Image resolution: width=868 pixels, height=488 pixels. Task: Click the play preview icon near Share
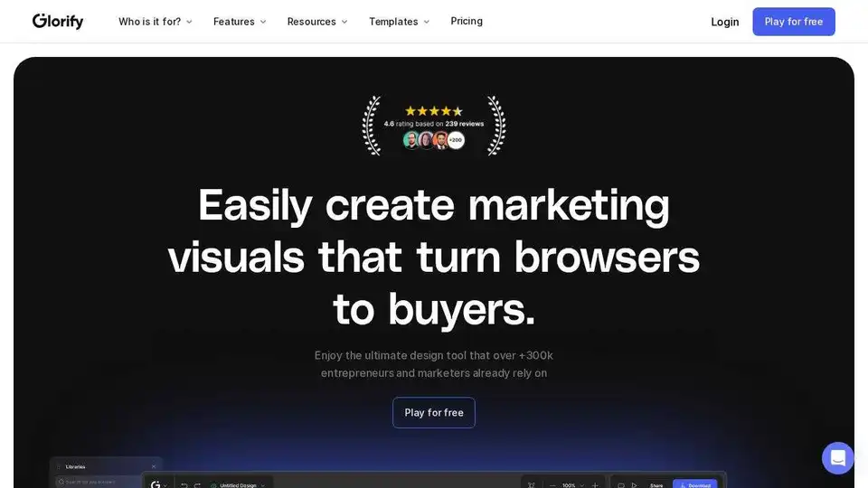click(635, 485)
